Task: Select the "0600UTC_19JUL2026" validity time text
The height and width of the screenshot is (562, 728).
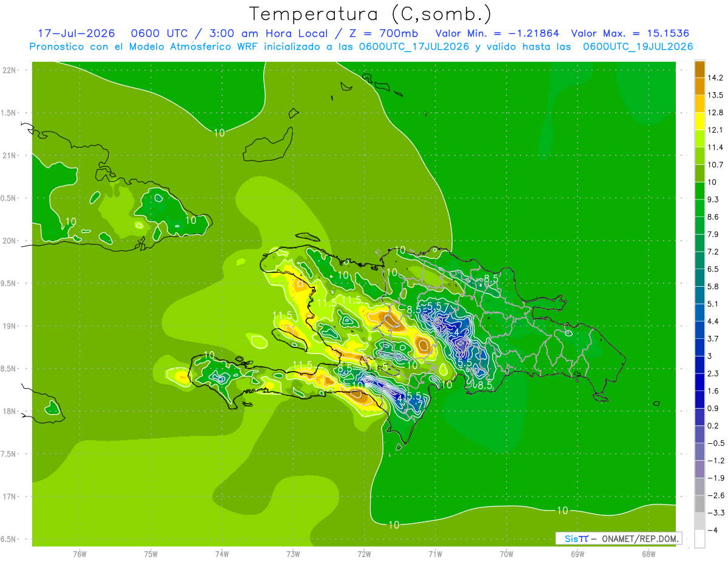Action: [x=638, y=47]
